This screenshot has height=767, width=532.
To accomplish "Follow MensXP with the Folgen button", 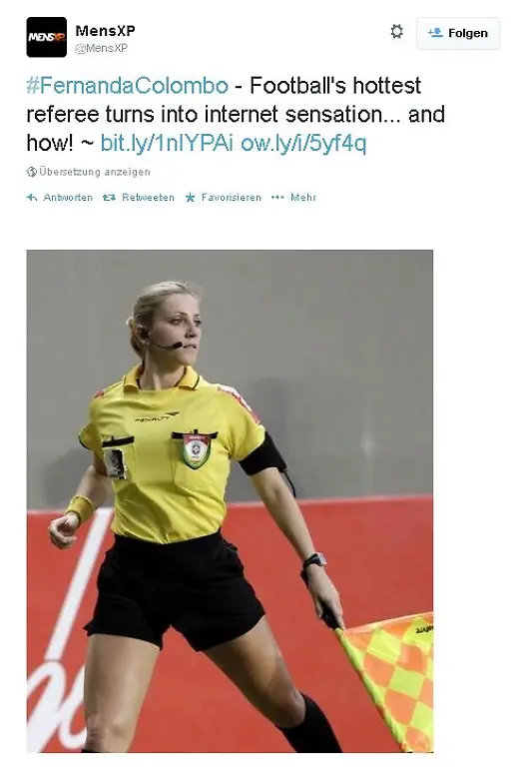I will tap(458, 33).
